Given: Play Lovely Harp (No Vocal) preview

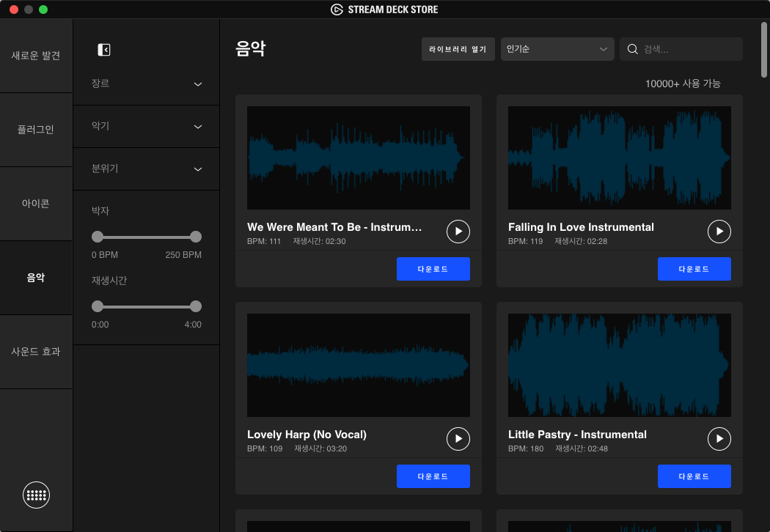Looking at the screenshot, I should [x=458, y=439].
